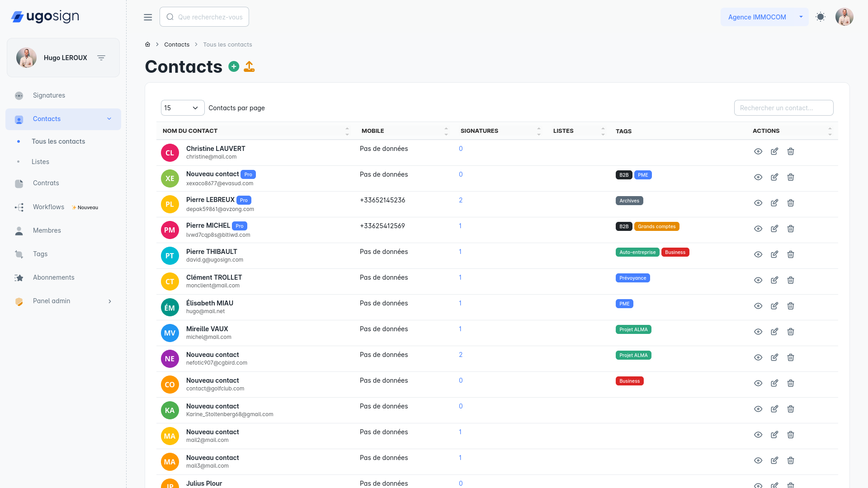Click the red Business tag for Pierre THIBAULT
868x488 pixels.
click(675, 252)
